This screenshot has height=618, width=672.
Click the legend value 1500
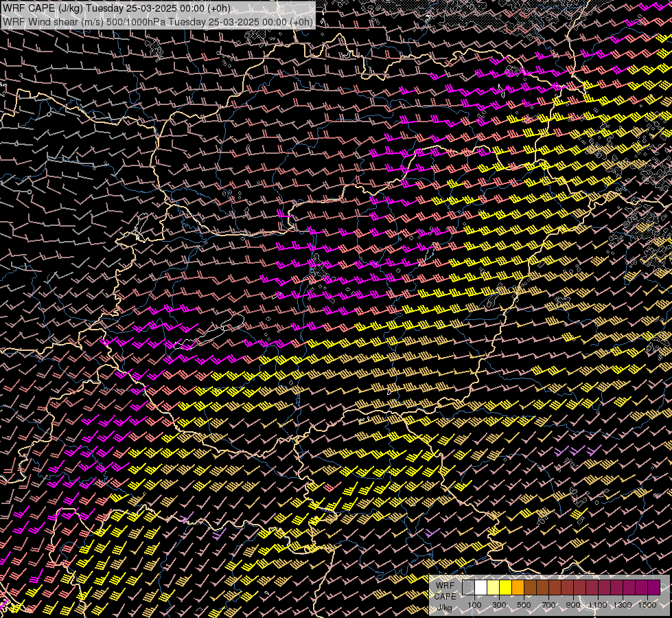[647, 605]
